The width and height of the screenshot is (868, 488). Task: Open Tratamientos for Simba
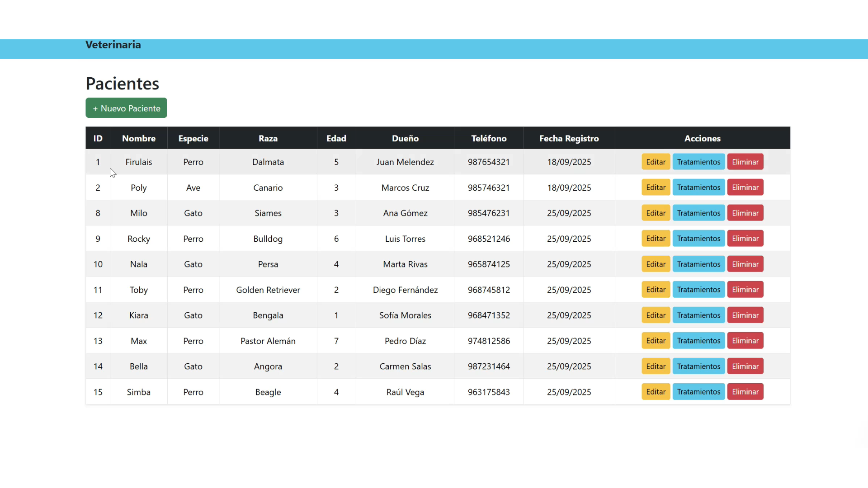click(698, 392)
